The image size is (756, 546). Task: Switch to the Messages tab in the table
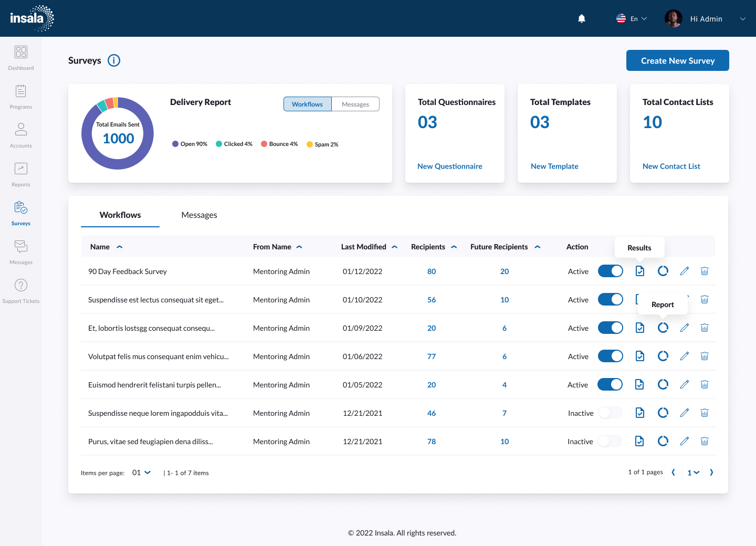(199, 215)
